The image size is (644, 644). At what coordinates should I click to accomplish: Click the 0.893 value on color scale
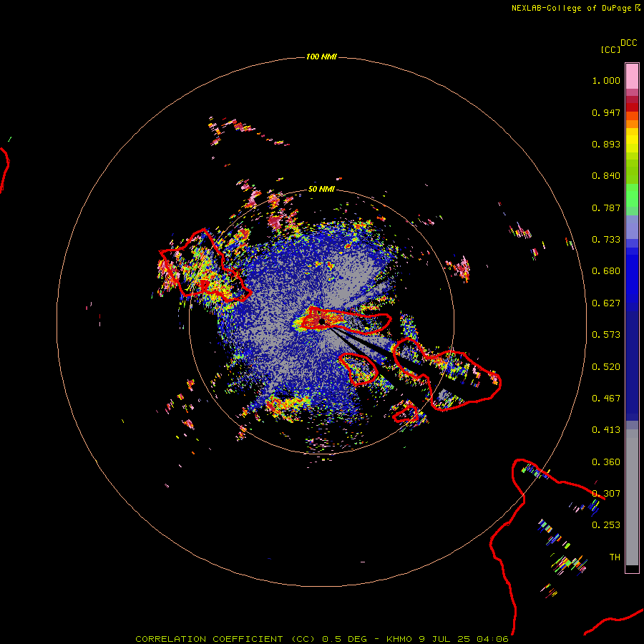click(606, 144)
